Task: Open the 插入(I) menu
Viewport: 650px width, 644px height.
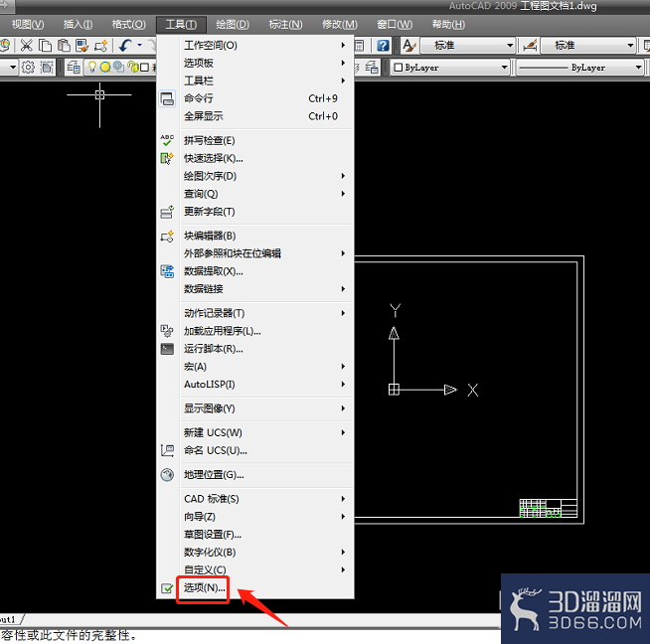Action: (x=78, y=25)
